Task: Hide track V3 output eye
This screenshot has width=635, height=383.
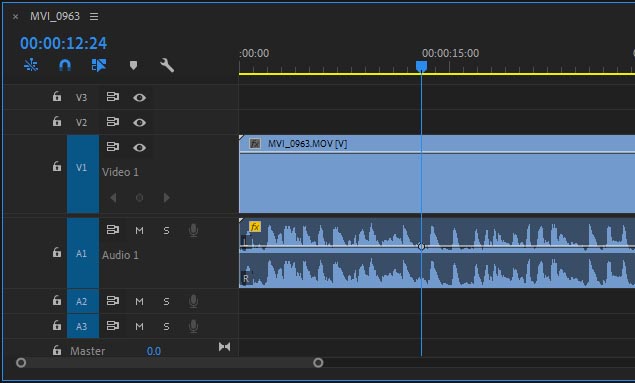Action: (139, 98)
